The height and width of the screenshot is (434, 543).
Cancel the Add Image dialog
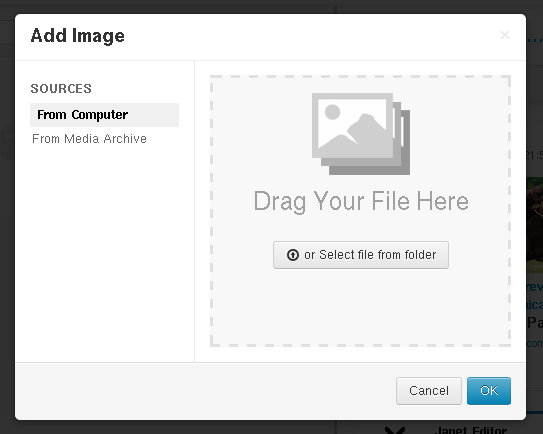pos(429,391)
